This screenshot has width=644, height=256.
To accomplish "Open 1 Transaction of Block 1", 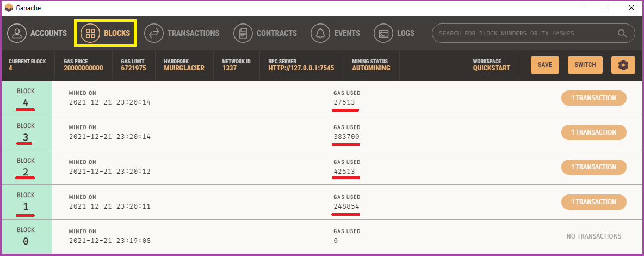I will click(593, 202).
